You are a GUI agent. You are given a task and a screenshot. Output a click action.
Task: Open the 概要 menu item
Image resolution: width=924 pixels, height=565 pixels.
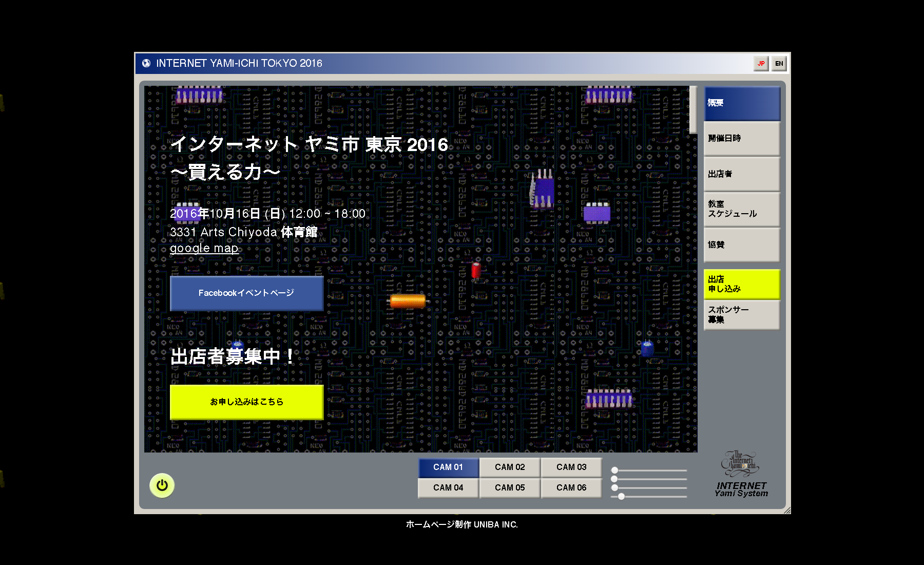[742, 103]
